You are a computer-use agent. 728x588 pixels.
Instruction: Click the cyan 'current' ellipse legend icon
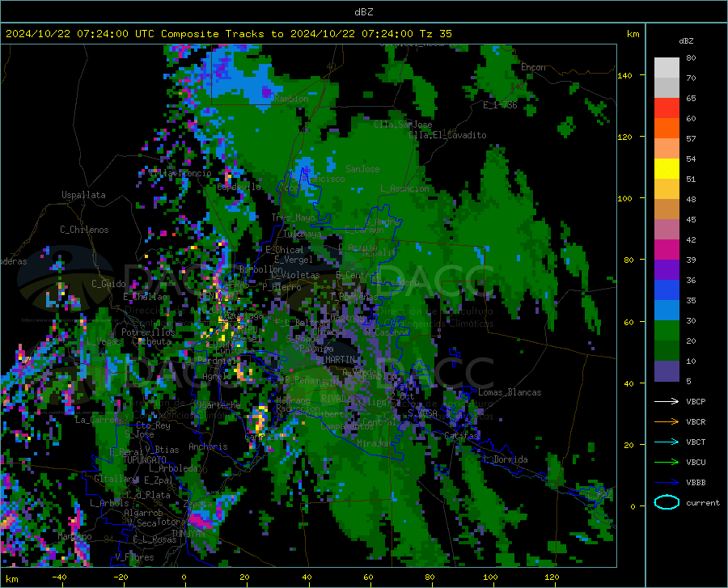[x=667, y=502]
